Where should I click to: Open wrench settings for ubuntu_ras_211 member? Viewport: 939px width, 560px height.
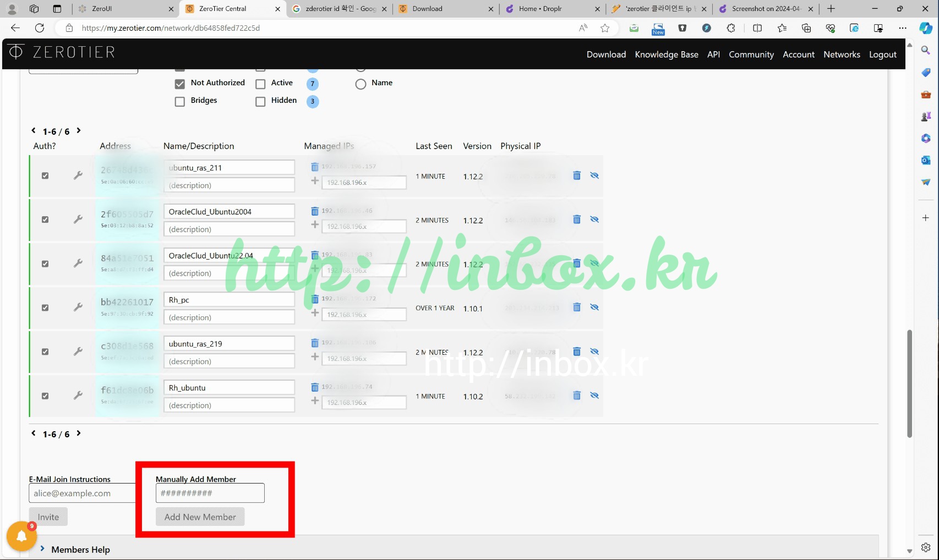tap(78, 175)
